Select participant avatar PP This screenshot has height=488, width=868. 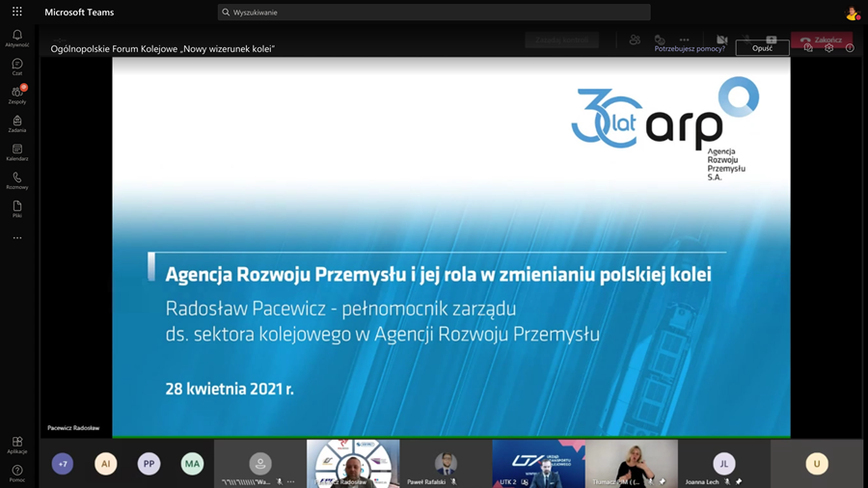[x=149, y=464]
